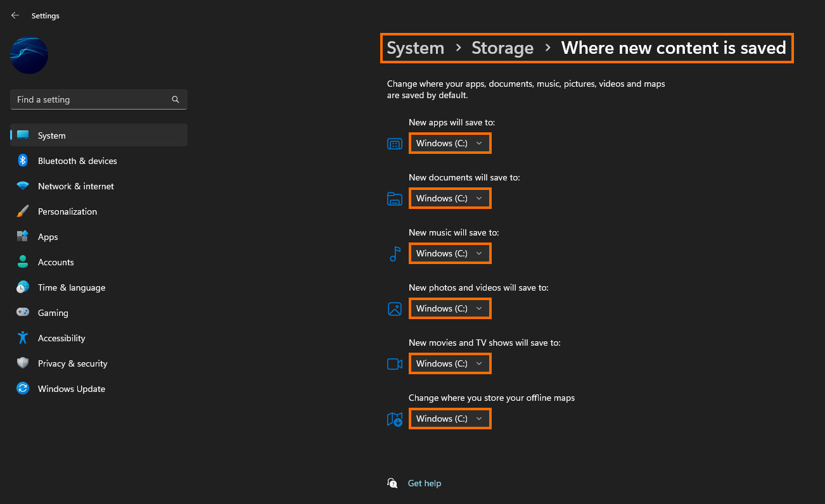825x504 pixels.
Task: Click the Gaming controller icon
Action: tap(23, 313)
